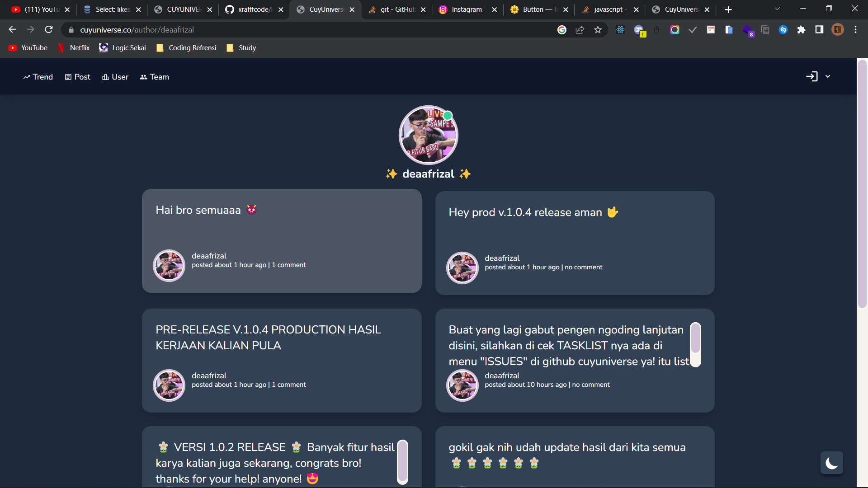
Task: Click the User section icon
Action: 105,77
